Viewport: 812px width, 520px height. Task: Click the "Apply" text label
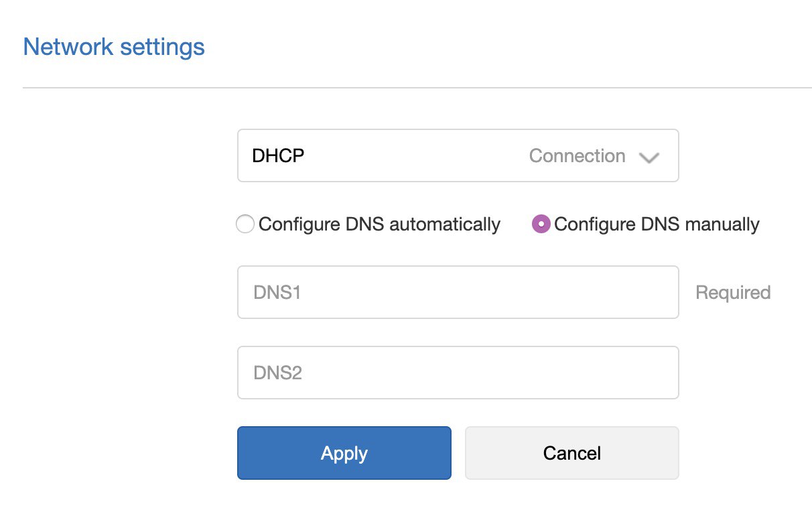(344, 454)
